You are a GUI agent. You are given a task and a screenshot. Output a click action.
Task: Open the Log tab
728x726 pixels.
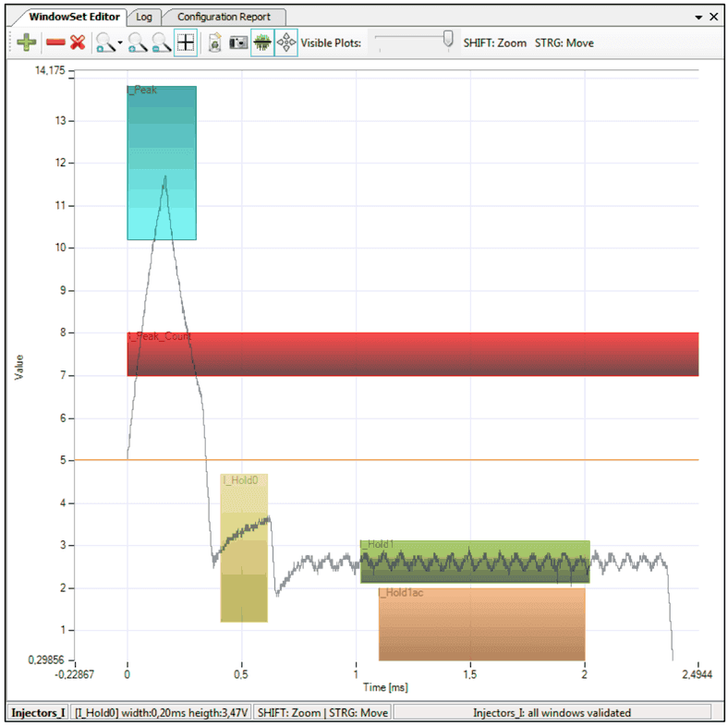[144, 17]
